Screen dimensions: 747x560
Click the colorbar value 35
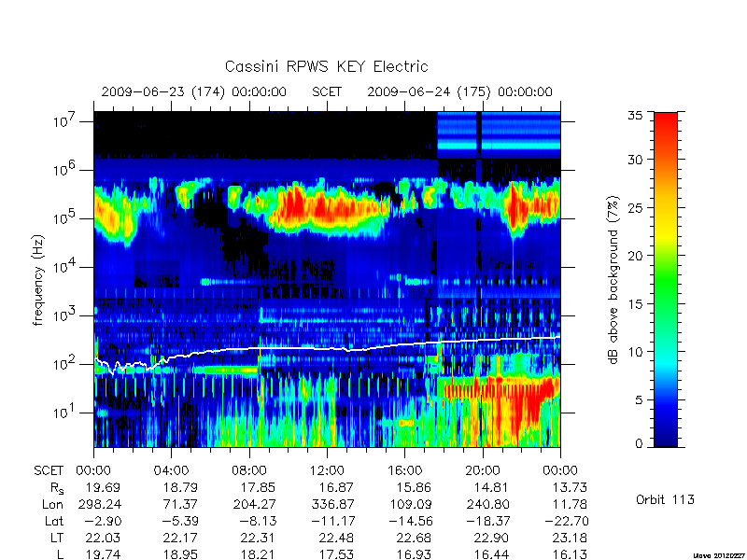pos(638,115)
